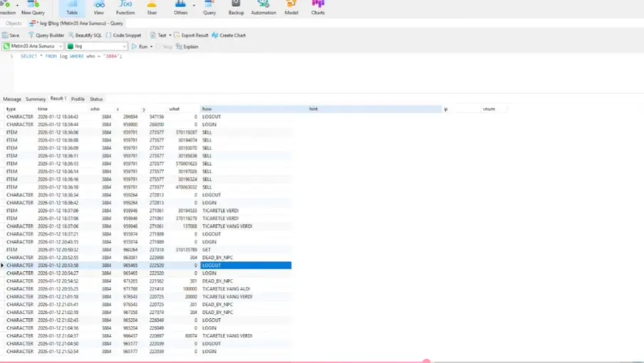This screenshot has width=644, height=363.
Task: Open the Function objects icon
Action: pyautogui.click(x=125, y=8)
